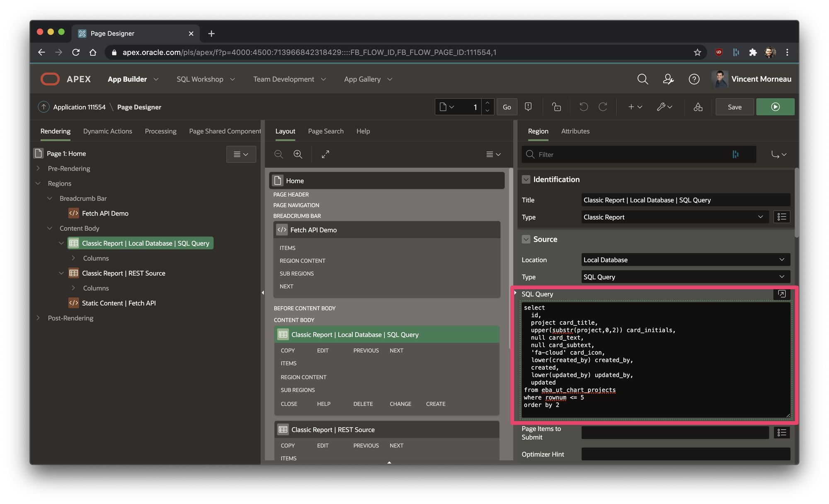Click the Go page button

[x=507, y=107]
